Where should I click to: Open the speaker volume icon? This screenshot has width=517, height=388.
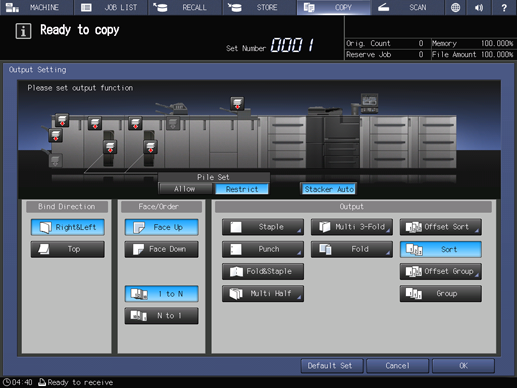coord(479,7)
